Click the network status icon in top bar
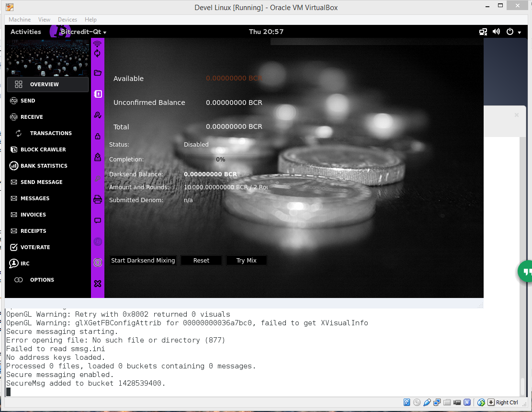This screenshot has width=532, height=412. point(483,32)
